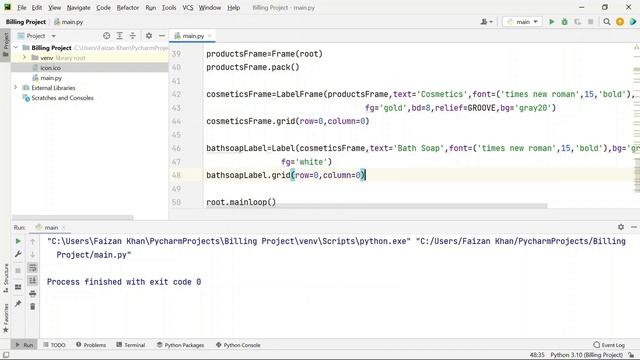Screen dimensions: 640x360
Task: Click the Run panel stop button
Action: pos(18,270)
